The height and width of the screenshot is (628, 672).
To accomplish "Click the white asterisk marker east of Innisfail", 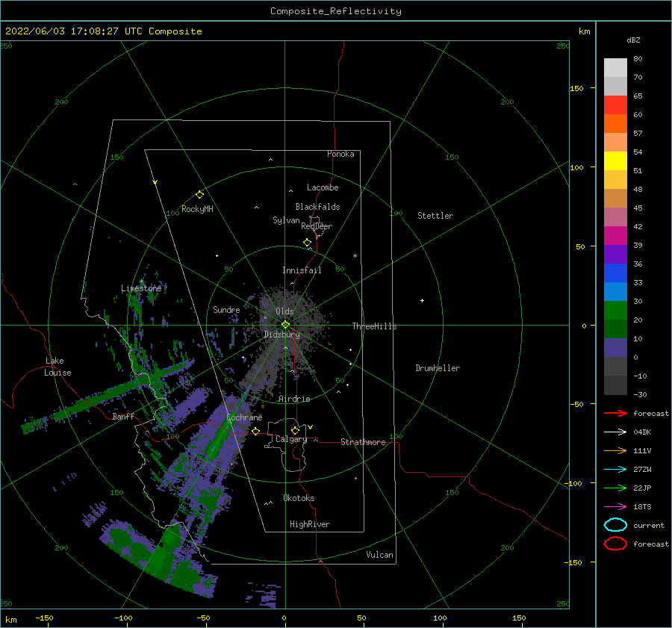I will (355, 256).
